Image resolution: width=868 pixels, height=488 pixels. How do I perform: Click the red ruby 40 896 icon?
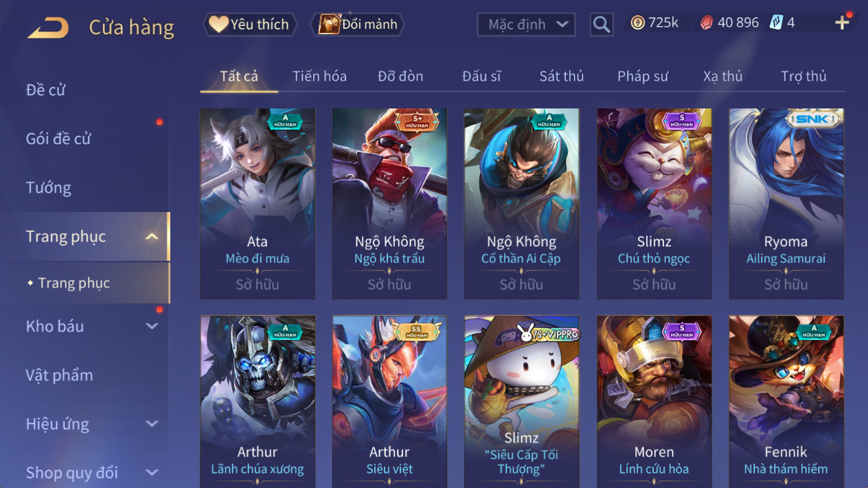click(x=706, y=23)
